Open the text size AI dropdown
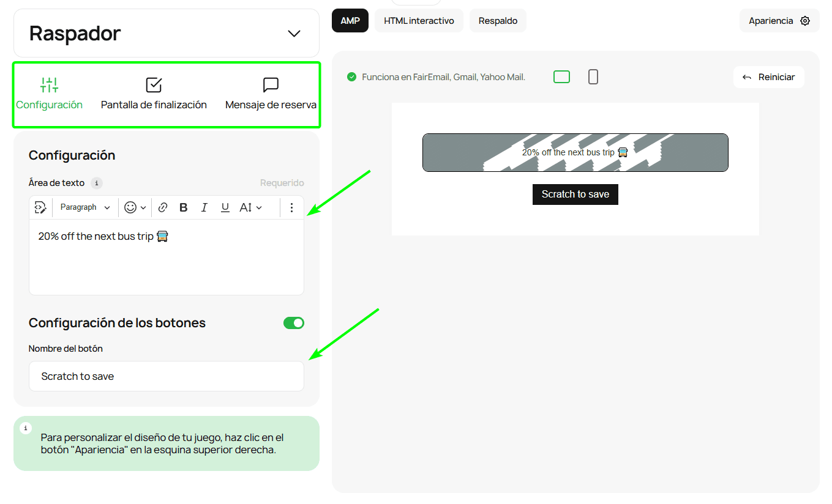This screenshot has height=504, width=832. pos(250,207)
